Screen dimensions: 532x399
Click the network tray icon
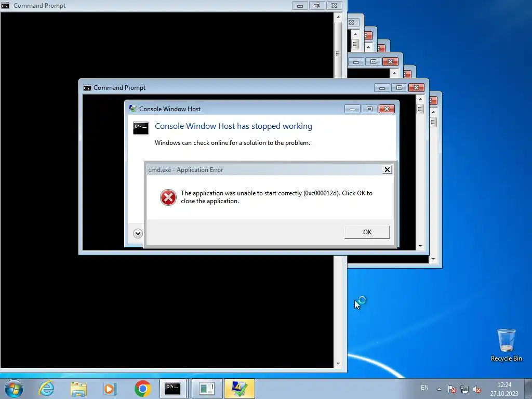[x=464, y=389]
